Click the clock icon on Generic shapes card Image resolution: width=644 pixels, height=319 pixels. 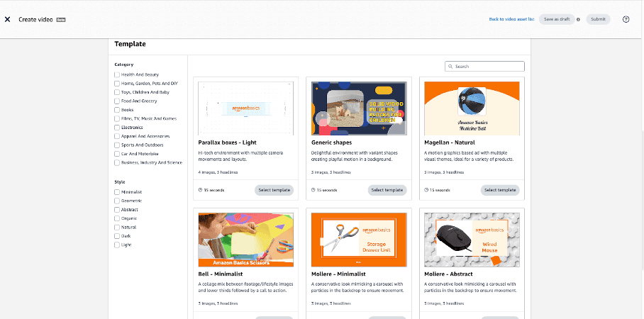313,190
